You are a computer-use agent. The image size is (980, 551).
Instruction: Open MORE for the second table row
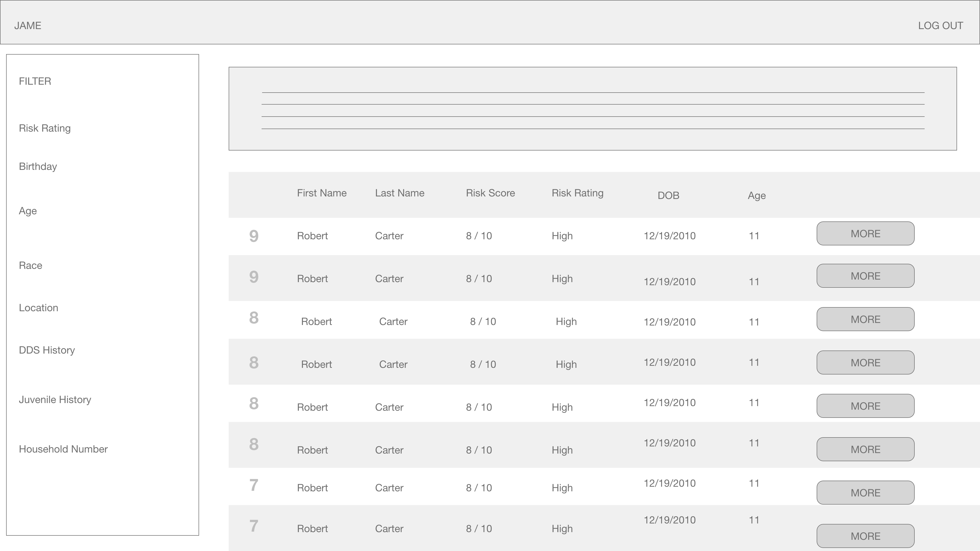tap(865, 276)
